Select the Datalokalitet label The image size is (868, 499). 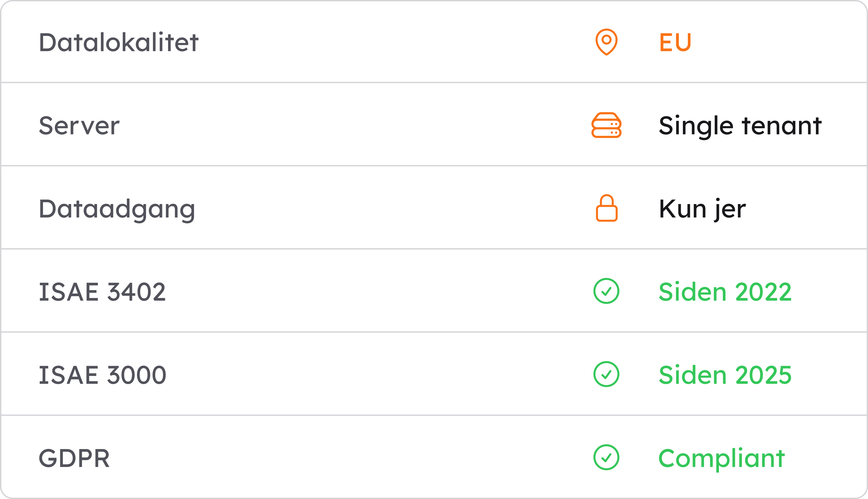pyautogui.click(x=119, y=42)
